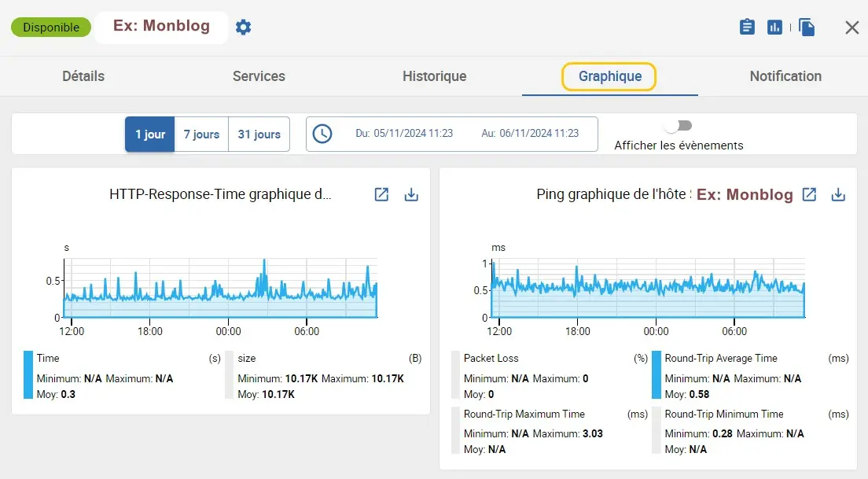The height and width of the screenshot is (479, 868).
Task: Open the Notification tab
Action: coord(785,76)
